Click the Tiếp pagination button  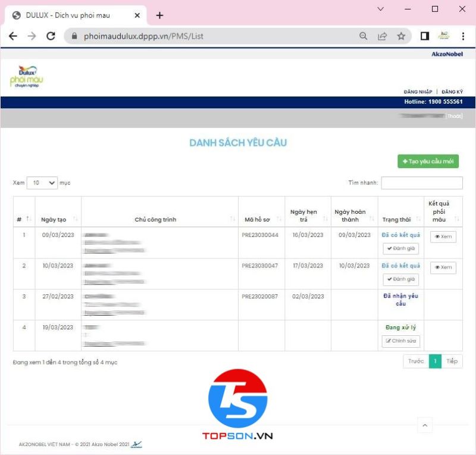(x=452, y=361)
